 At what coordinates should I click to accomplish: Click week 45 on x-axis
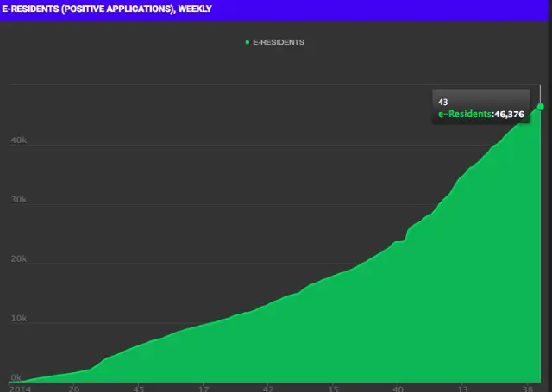point(139,388)
